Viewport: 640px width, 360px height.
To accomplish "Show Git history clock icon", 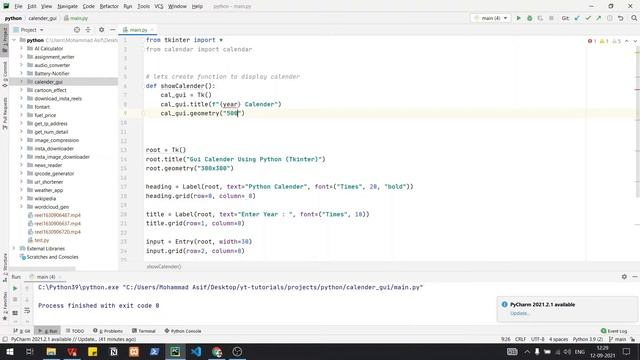I will pos(609,18).
